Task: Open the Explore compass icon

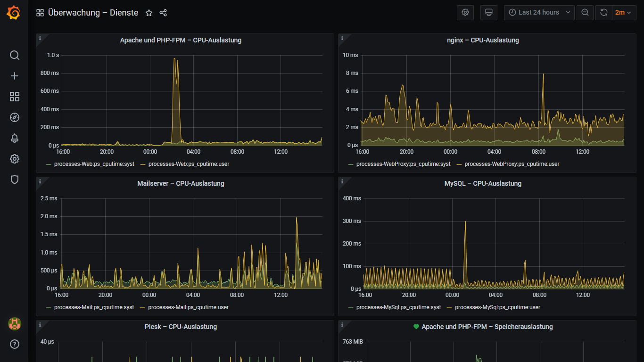Action: [x=15, y=117]
